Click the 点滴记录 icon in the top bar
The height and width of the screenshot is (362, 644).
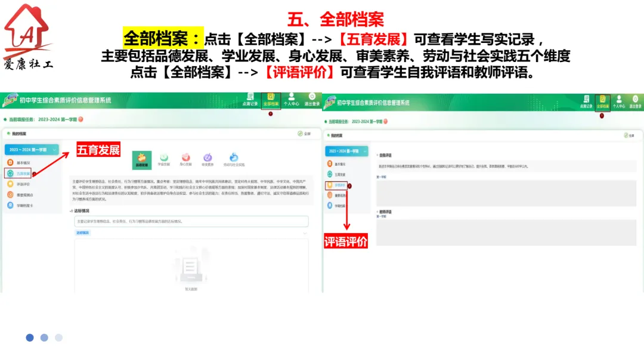coord(250,100)
